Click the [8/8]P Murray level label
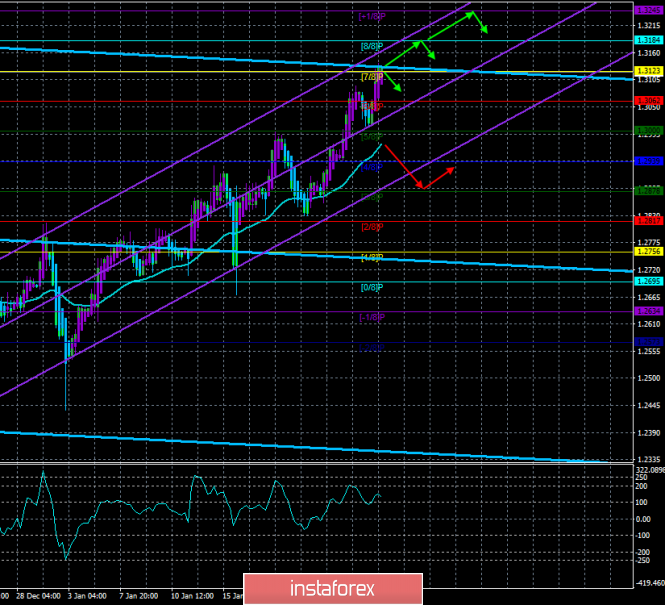The width and height of the screenshot is (665, 605). pyautogui.click(x=372, y=46)
